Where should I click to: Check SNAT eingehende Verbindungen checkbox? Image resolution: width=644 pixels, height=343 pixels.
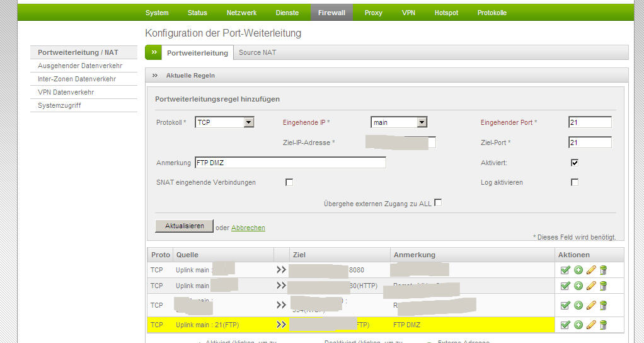[x=289, y=182]
